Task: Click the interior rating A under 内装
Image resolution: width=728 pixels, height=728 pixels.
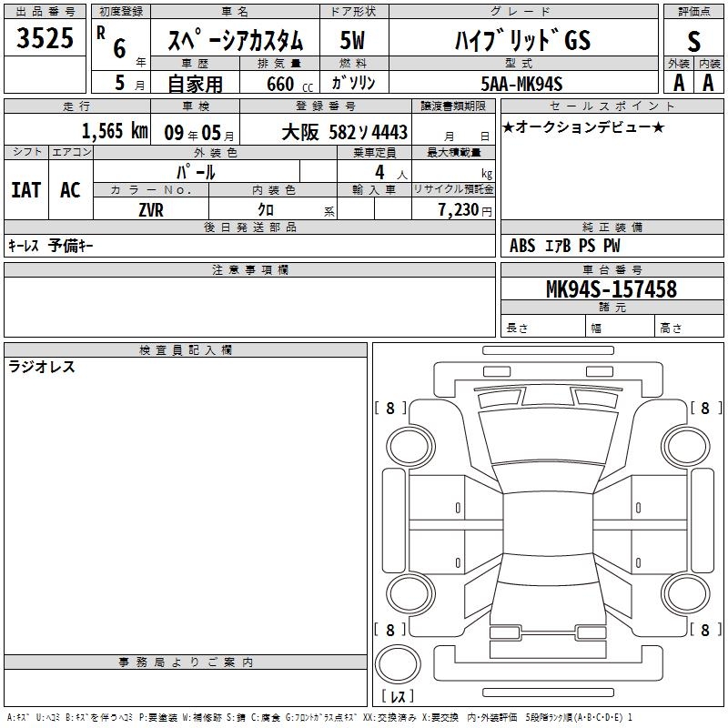Action: click(709, 83)
